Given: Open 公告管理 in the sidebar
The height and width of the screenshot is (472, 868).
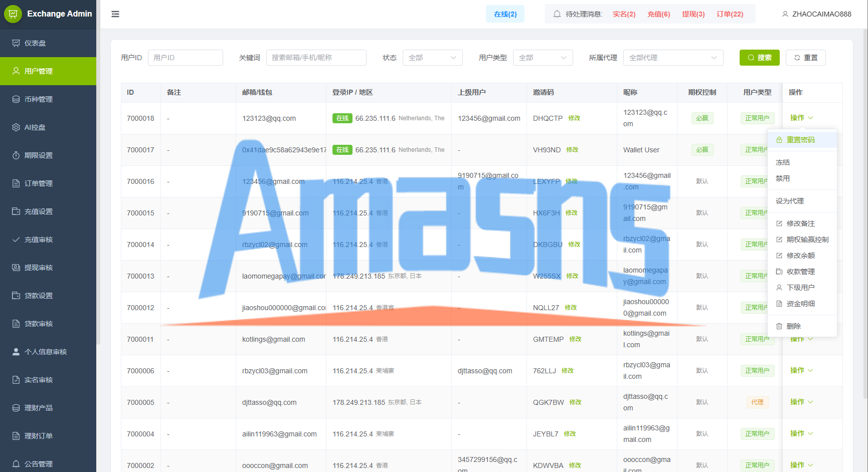Looking at the screenshot, I should pyautogui.click(x=48, y=464).
